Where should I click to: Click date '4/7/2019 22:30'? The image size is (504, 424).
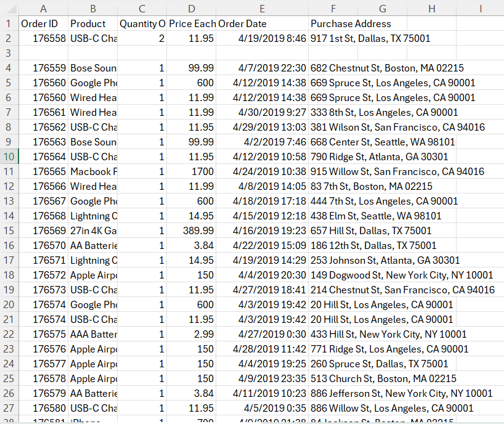tap(262, 68)
